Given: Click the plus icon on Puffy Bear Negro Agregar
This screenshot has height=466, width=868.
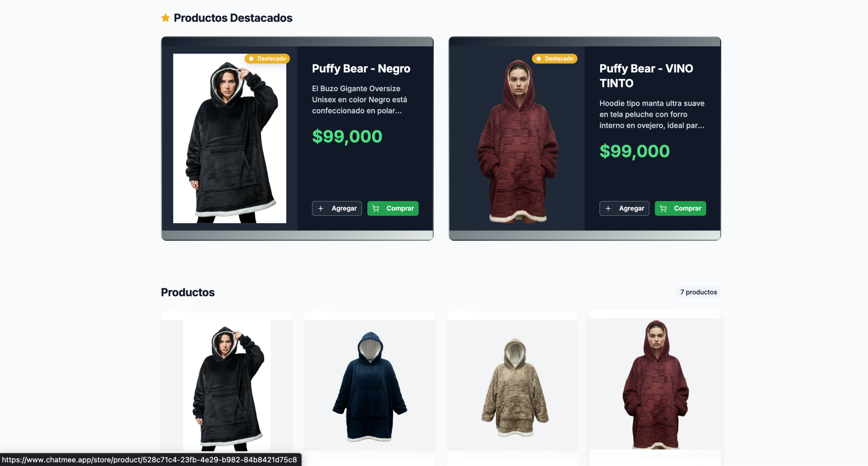Looking at the screenshot, I should click(320, 208).
